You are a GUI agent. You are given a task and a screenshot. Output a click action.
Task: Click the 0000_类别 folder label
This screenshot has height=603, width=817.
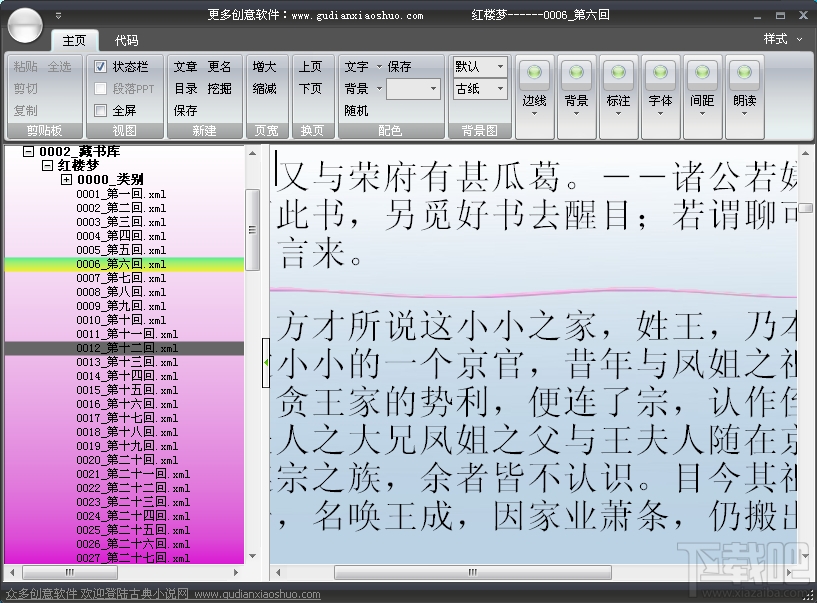click(x=110, y=180)
